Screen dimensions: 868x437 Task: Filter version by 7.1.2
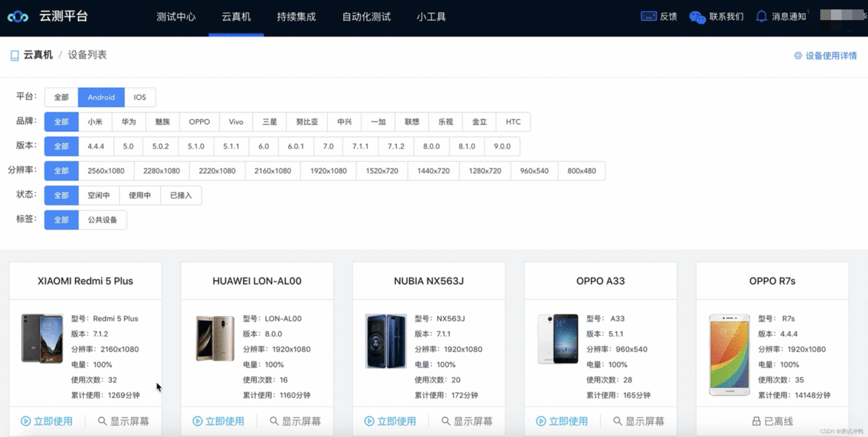396,146
